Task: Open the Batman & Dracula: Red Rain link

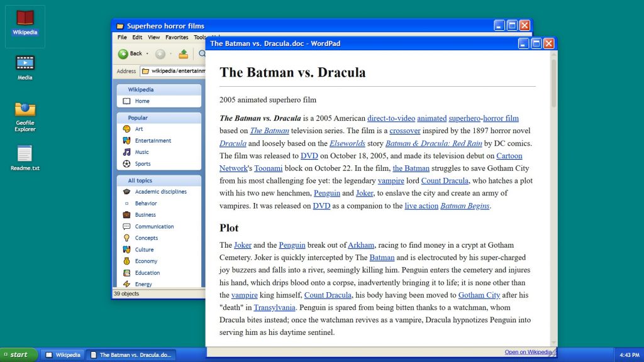Action: click(x=433, y=143)
